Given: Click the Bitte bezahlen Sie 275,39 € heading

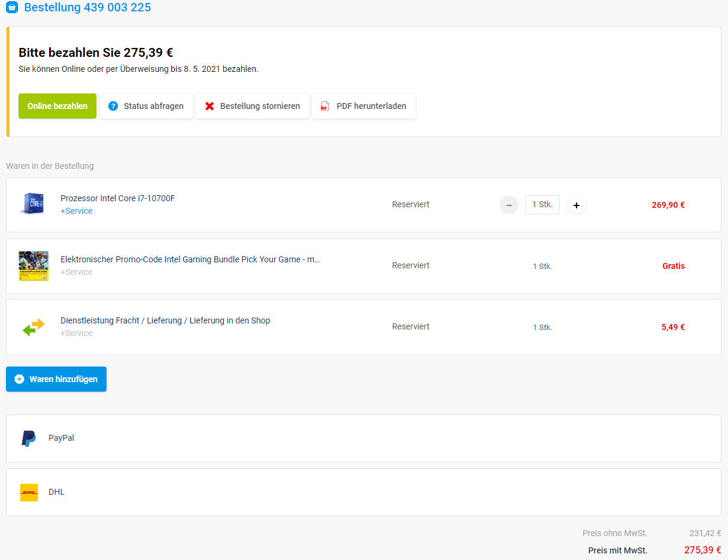Looking at the screenshot, I should (96, 53).
